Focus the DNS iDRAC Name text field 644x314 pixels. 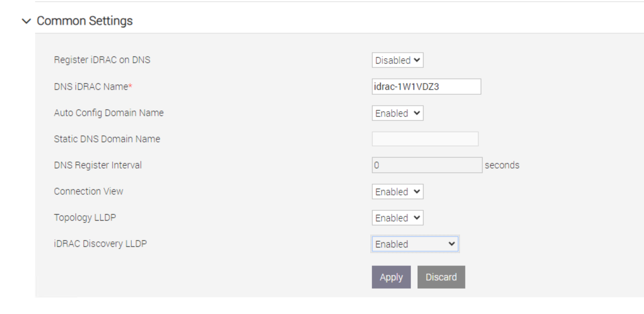coord(426,87)
